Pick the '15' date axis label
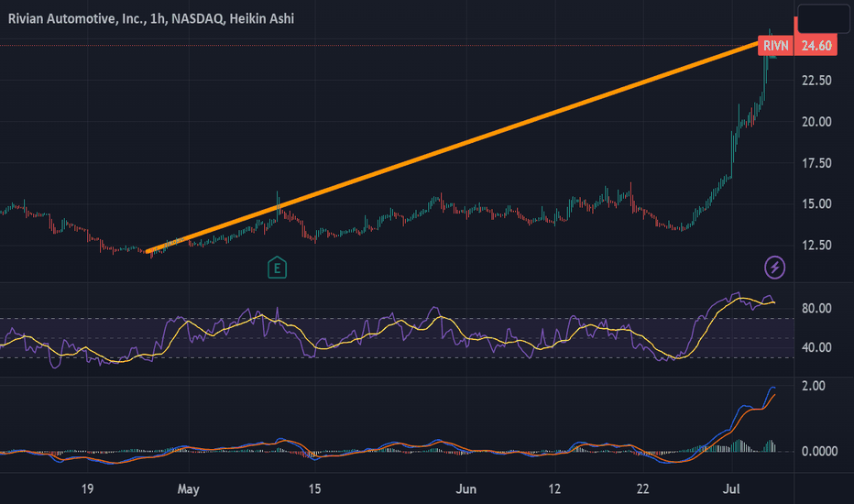This screenshot has height=504, width=854. tap(315, 488)
